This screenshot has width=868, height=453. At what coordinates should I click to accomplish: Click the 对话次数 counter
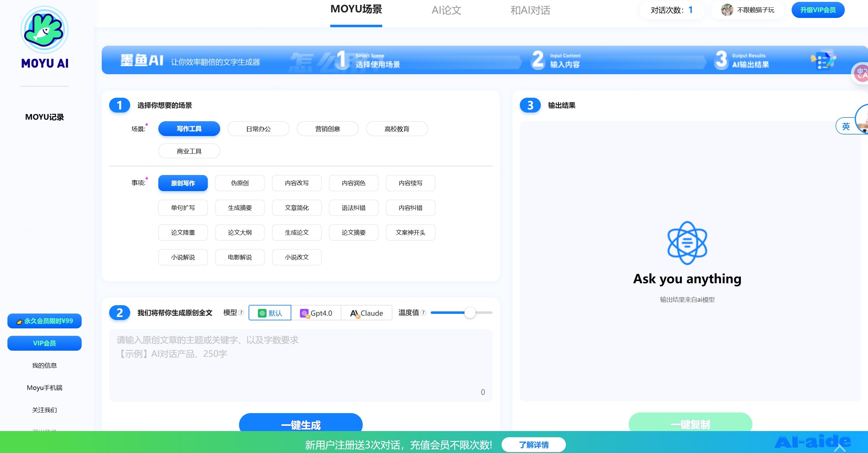point(672,10)
